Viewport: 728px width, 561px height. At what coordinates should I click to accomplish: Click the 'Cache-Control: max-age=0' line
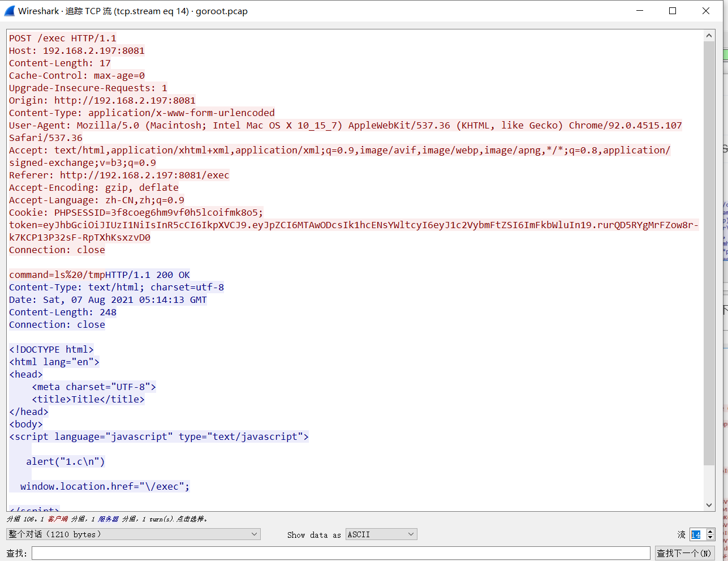[x=77, y=76]
